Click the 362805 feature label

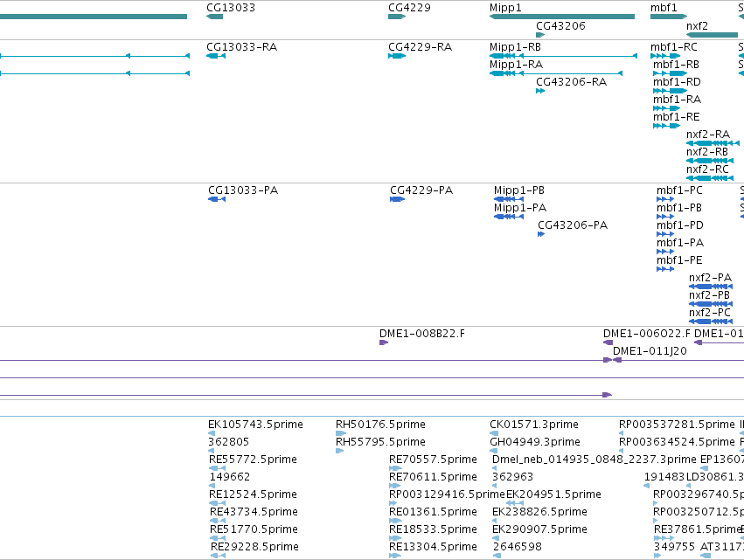(x=228, y=442)
